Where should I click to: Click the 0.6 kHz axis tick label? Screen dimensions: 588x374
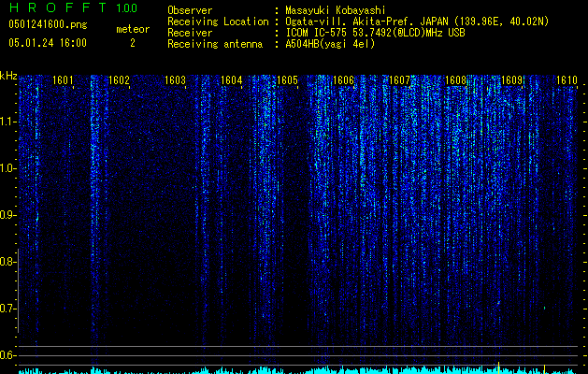pos(7,355)
